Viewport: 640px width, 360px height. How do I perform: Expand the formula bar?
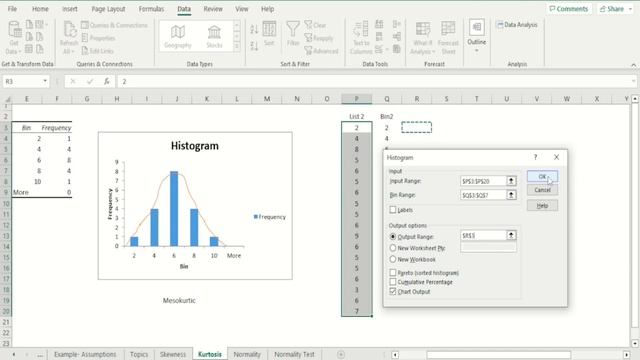click(633, 81)
